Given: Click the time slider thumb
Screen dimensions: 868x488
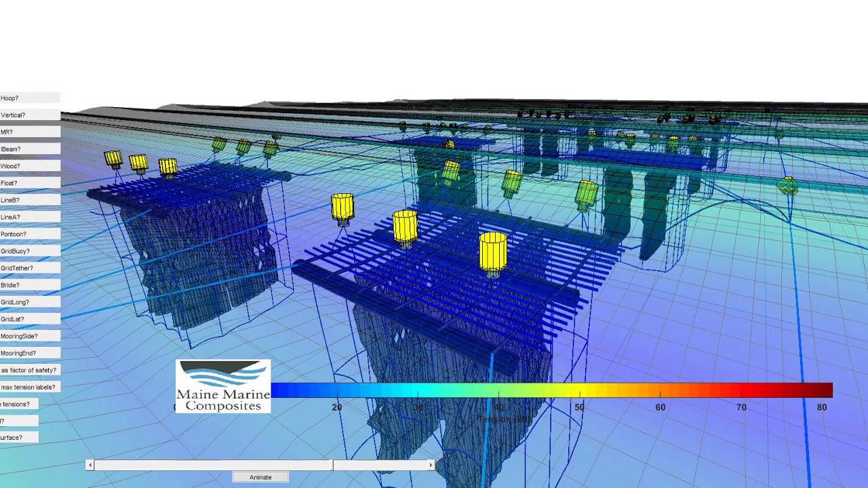Looking at the screenshot, I should [332, 465].
